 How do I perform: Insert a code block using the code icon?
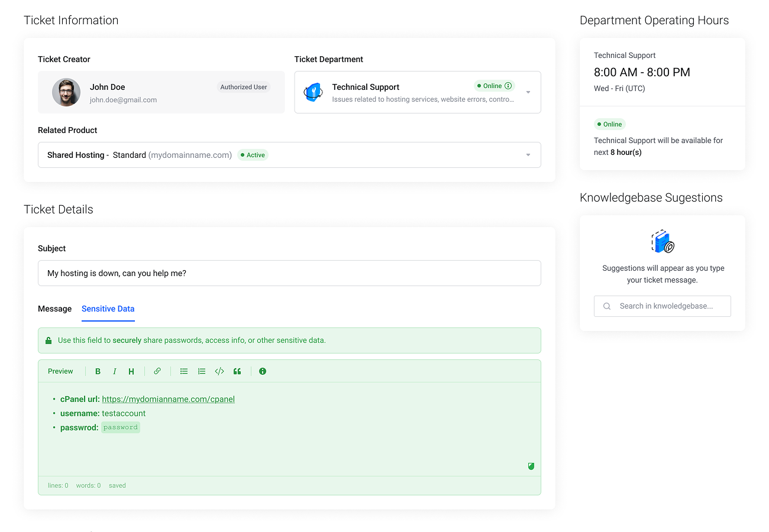point(219,371)
